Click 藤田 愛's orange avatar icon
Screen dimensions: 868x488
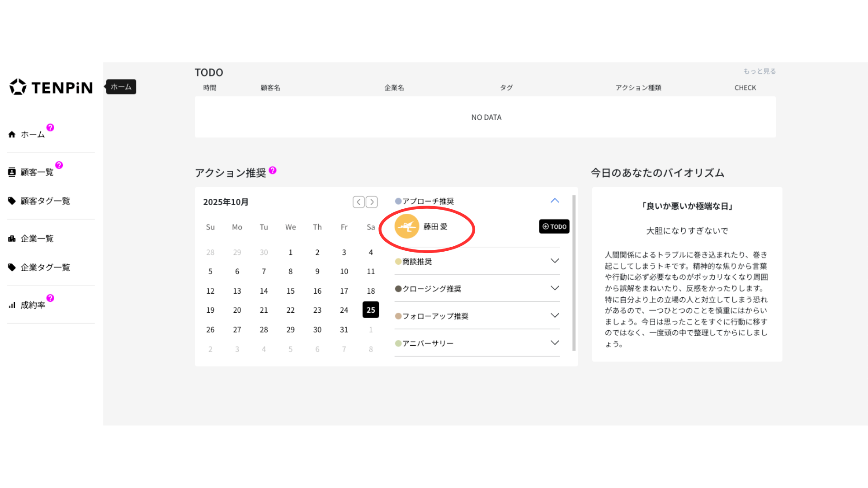(x=406, y=226)
